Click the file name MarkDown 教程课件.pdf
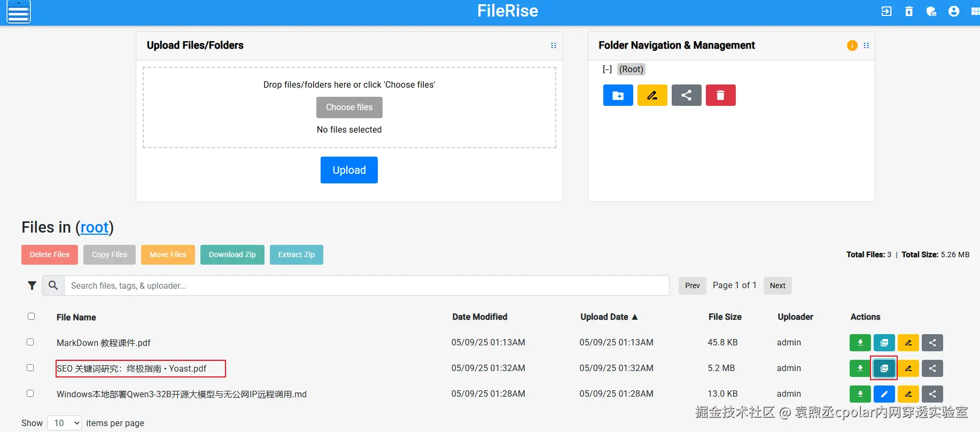The height and width of the screenshot is (432, 980). click(x=104, y=343)
